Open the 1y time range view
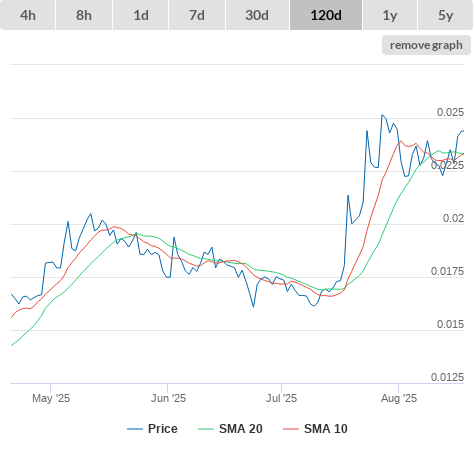The image size is (474, 455). (390, 15)
